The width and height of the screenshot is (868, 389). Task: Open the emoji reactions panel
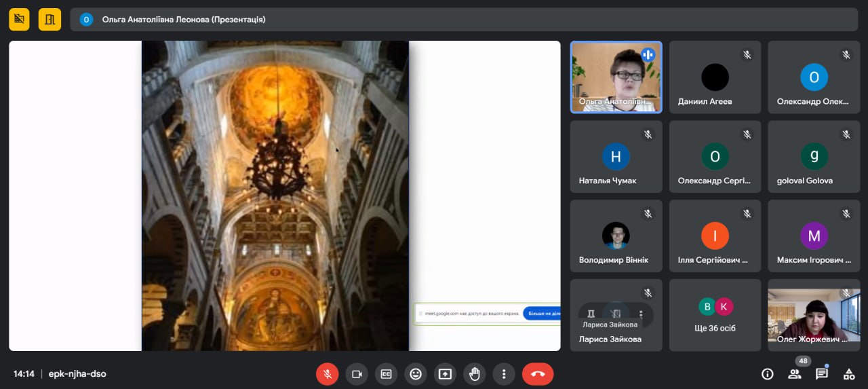[416, 374]
